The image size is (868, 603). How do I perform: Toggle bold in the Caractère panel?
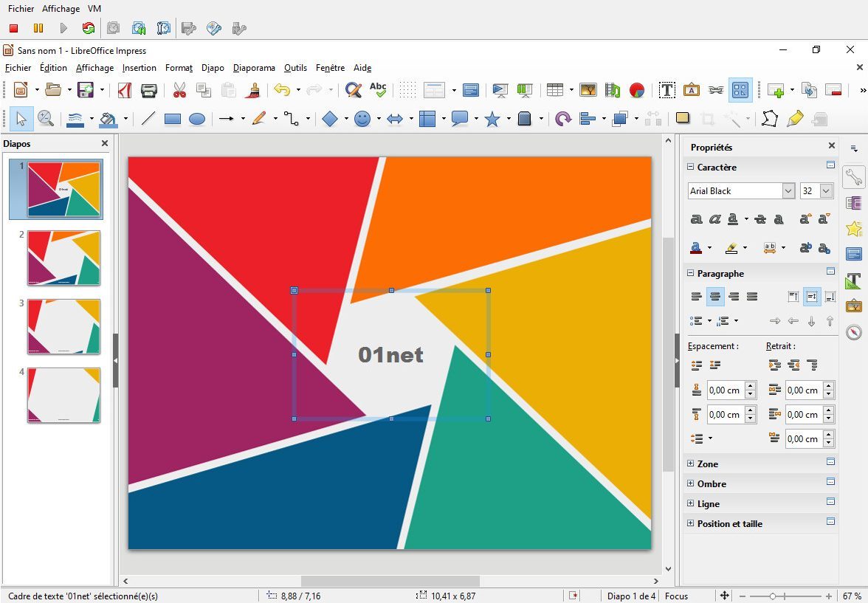pyautogui.click(x=696, y=219)
